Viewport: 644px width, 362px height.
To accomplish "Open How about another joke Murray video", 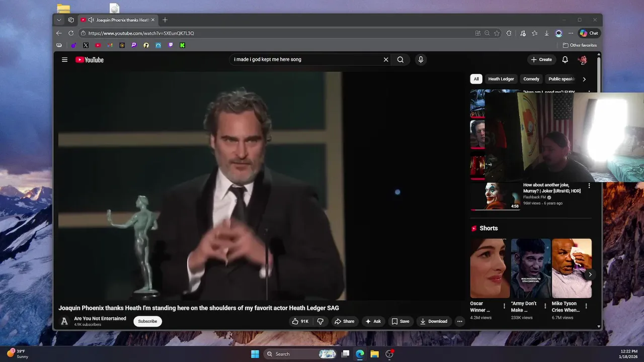I will point(552,188).
